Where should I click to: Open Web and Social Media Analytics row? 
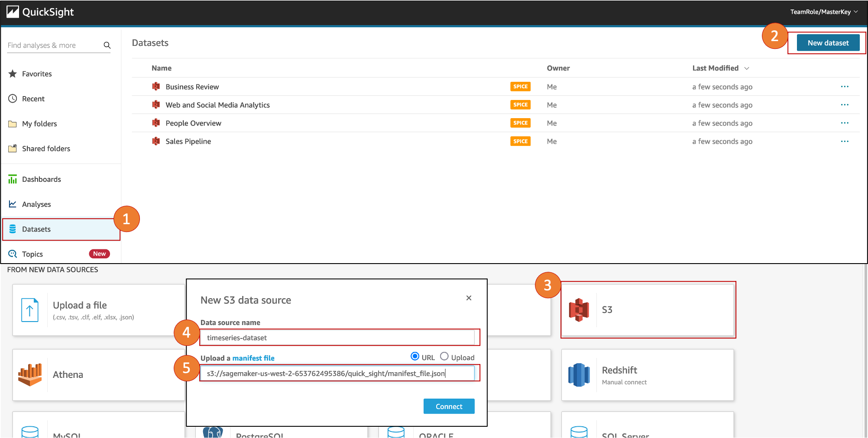point(496,105)
